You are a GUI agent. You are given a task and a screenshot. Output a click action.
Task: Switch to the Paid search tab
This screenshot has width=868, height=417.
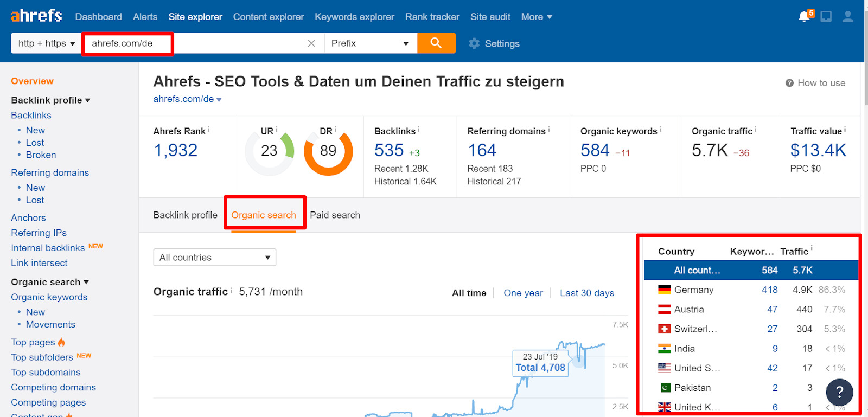(x=335, y=215)
